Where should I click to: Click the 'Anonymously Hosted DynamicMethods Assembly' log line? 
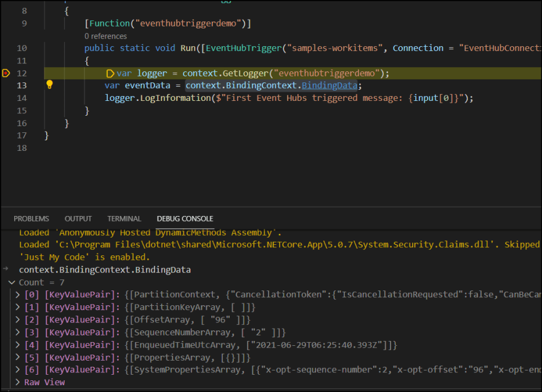(x=150, y=233)
